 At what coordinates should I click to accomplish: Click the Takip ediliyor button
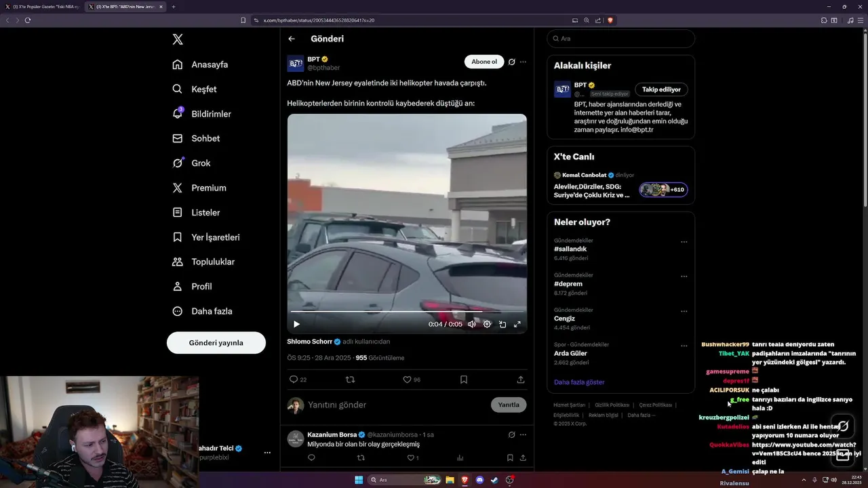click(x=661, y=89)
